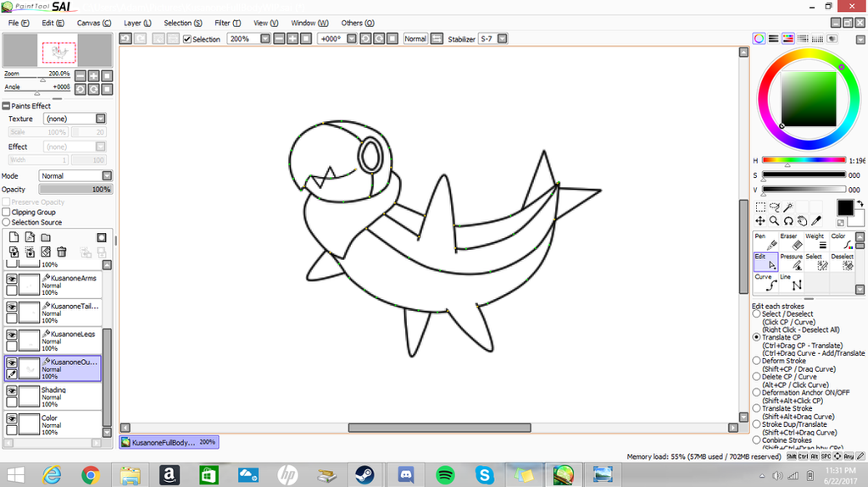Open the Stabilizer dropdown
The height and width of the screenshot is (487, 868).
502,39
